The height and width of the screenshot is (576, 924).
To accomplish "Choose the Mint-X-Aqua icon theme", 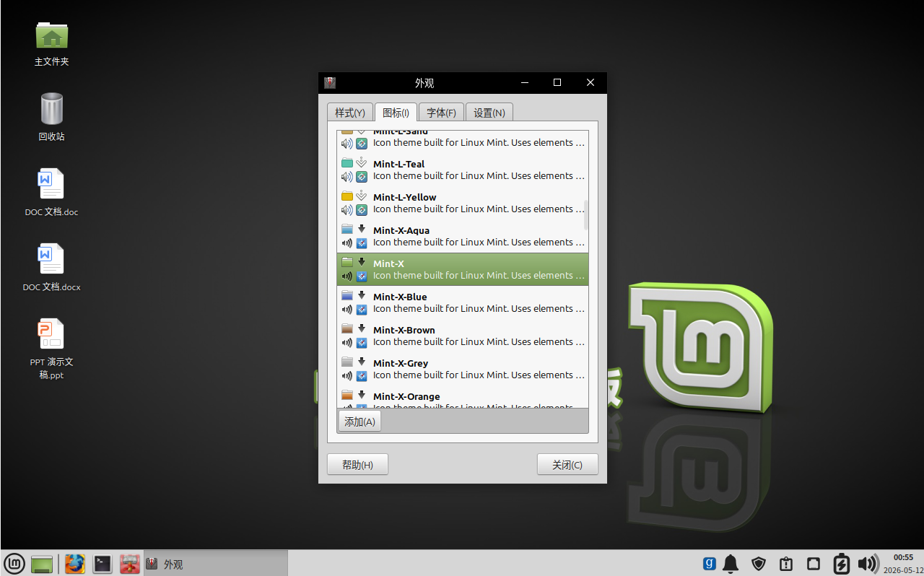I will pyautogui.click(x=463, y=236).
